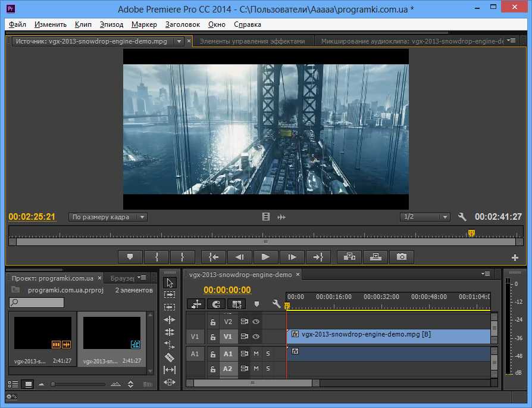Click the Overwrite edit button
This screenshot has width=532, height=408.
pos(375,257)
